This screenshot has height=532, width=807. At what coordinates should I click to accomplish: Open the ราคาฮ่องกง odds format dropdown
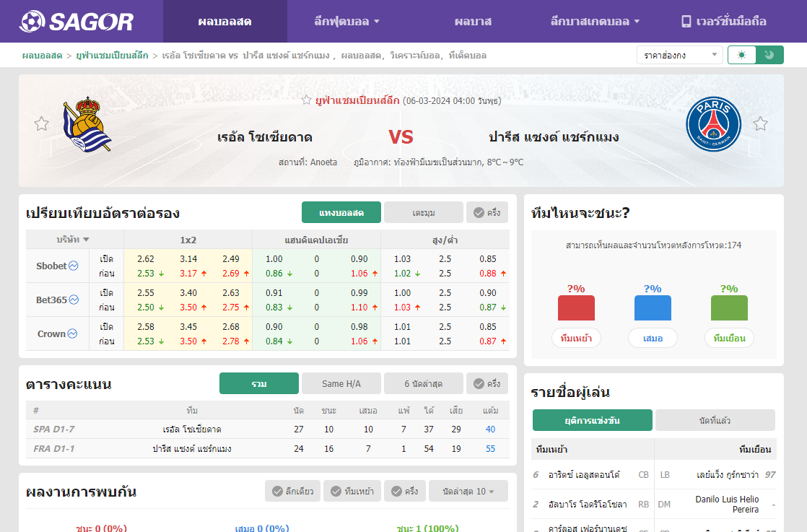[679, 55]
